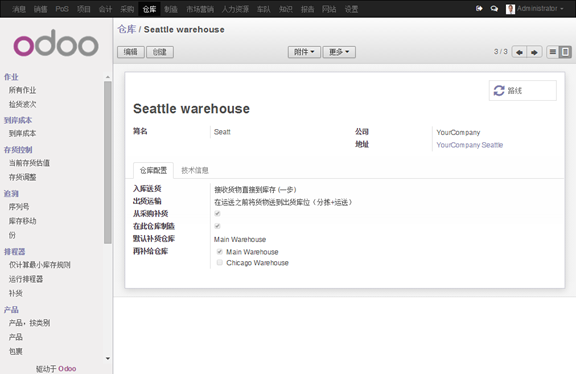Toggle Chicago Warehouse resupply checkbox
This screenshot has width=576, height=374.
pos(220,263)
